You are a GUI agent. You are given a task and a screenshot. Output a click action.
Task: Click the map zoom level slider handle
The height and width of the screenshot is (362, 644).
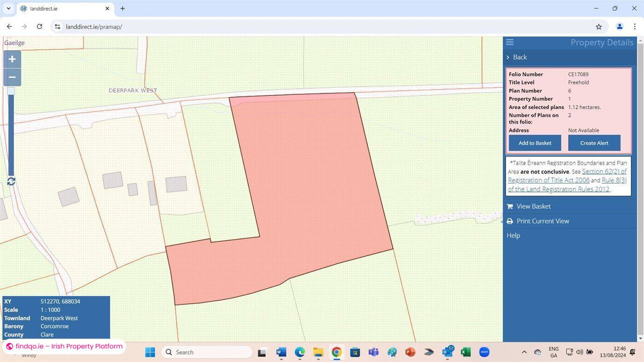pyautogui.click(x=11, y=91)
